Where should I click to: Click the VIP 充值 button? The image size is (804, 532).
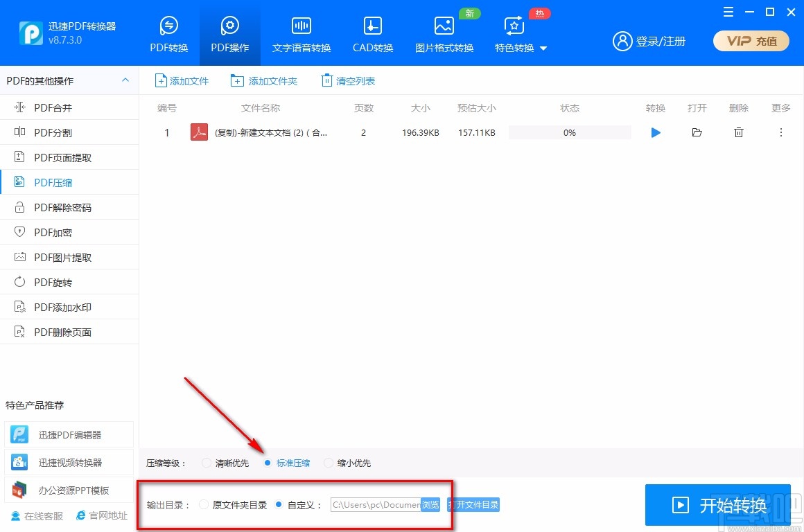coord(751,41)
